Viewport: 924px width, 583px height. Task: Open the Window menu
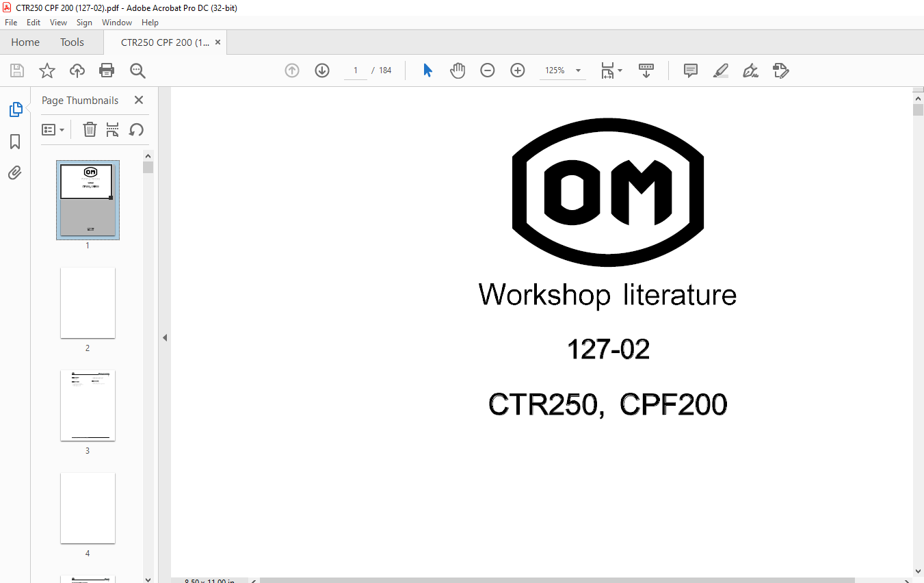117,23
